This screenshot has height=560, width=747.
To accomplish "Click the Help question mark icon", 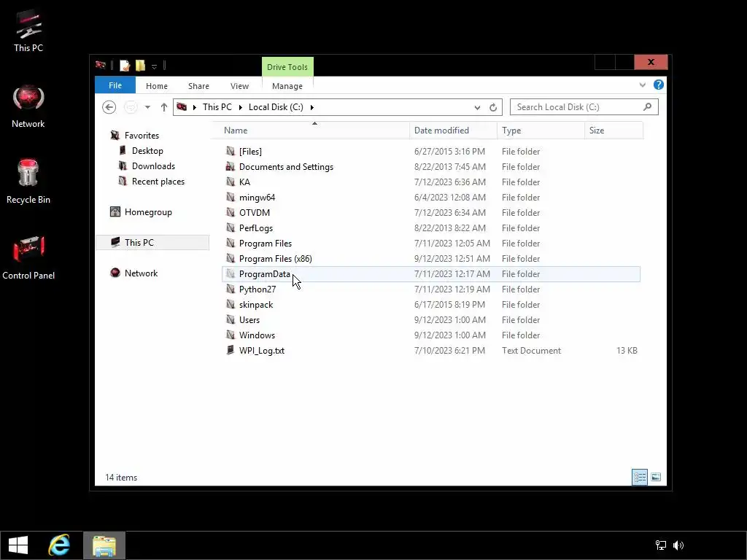I will tap(659, 85).
